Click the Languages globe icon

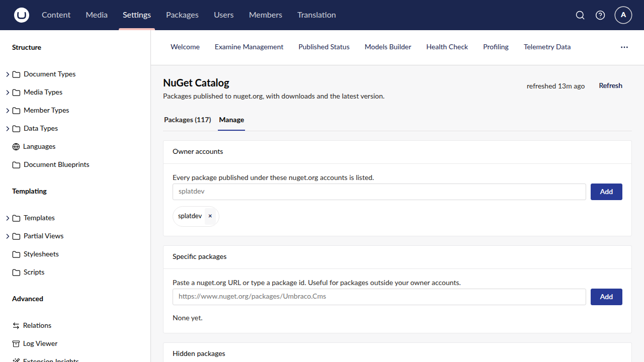point(16,147)
